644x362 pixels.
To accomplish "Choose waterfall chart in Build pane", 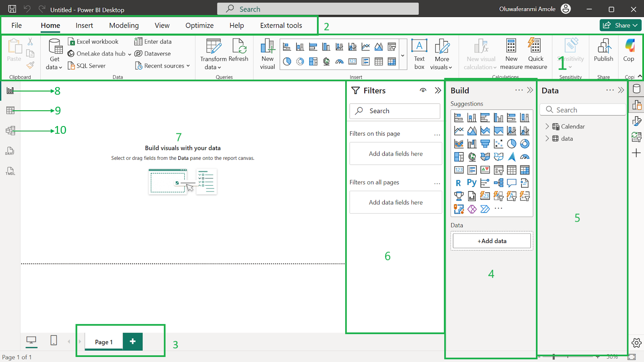I will click(472, 144).
